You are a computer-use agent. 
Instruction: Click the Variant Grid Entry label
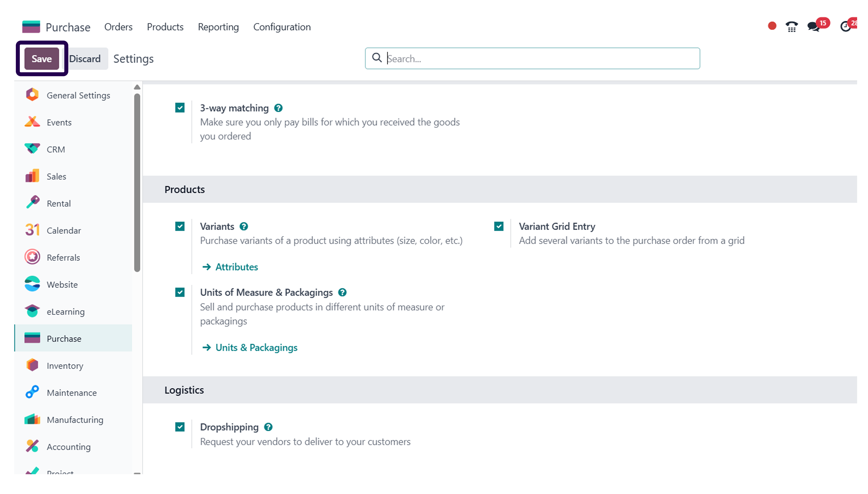(557, 226)
